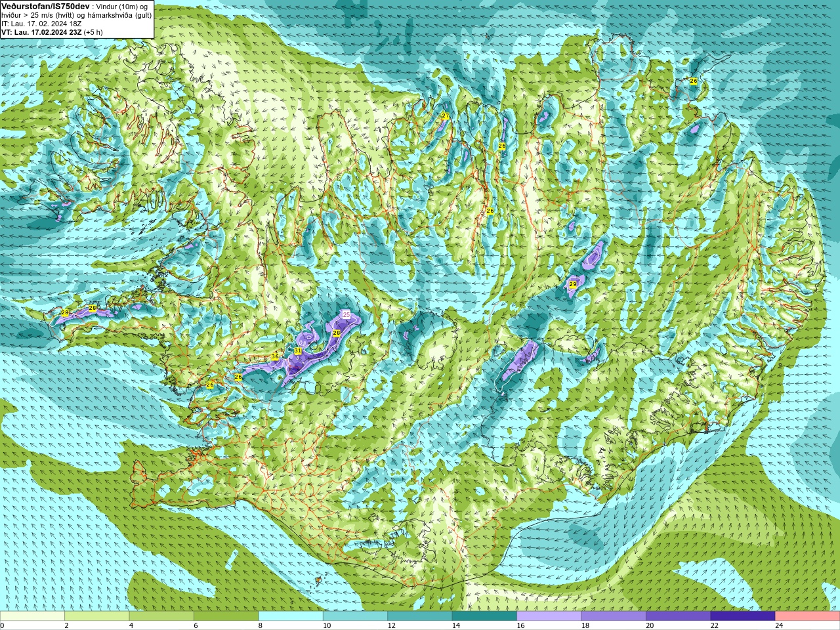This screenshot has height=630, width=840.
Task: Pick the 18–20 m/s purple legend swatch
Action: coord(614,616)
